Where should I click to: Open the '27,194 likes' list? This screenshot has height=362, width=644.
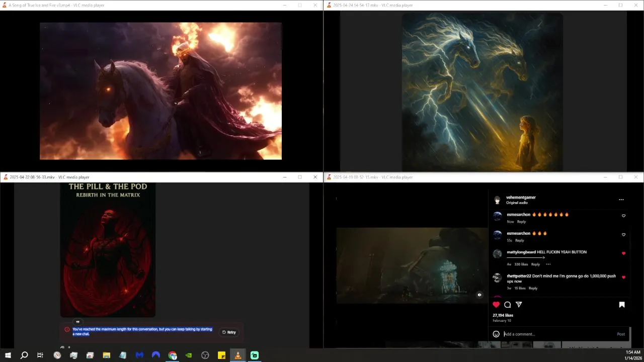(503, 315)
